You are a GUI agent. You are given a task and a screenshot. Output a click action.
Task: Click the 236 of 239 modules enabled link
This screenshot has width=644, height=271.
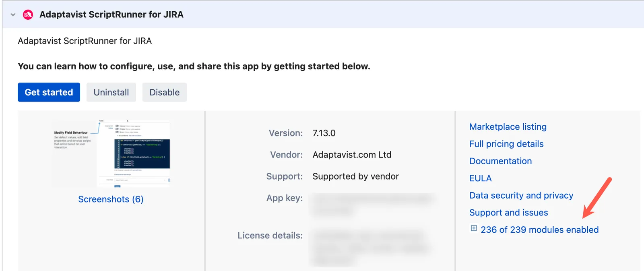coord(539,230)
